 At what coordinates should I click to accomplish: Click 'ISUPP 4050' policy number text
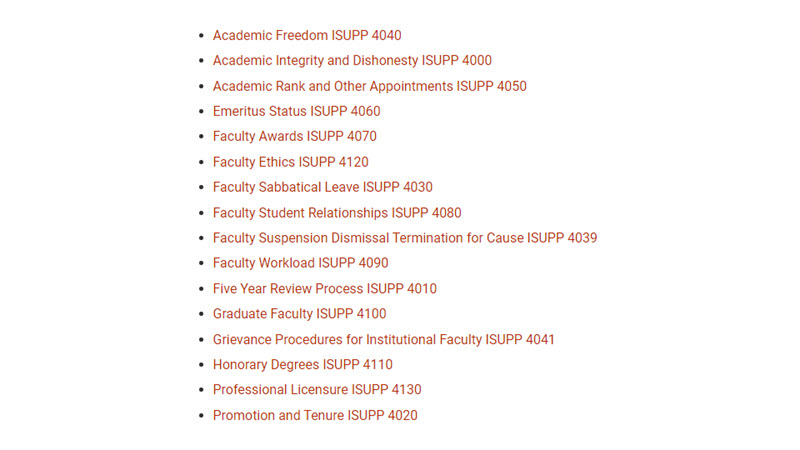(x=491, y=86)
